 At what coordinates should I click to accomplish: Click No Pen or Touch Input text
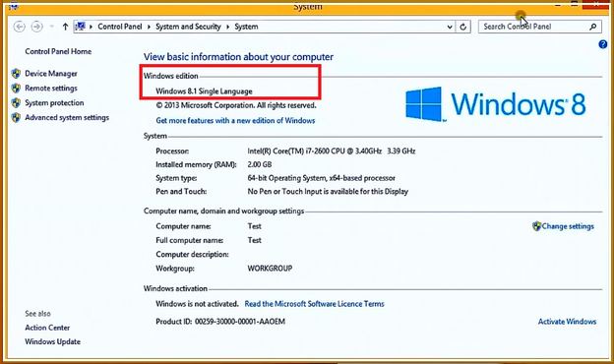coord(328,192)
